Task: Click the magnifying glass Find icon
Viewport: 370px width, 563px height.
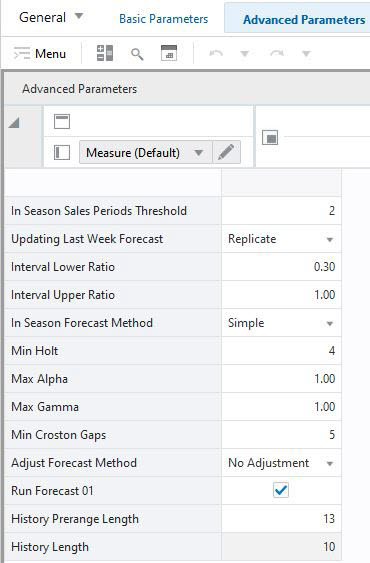Action: 137,54
